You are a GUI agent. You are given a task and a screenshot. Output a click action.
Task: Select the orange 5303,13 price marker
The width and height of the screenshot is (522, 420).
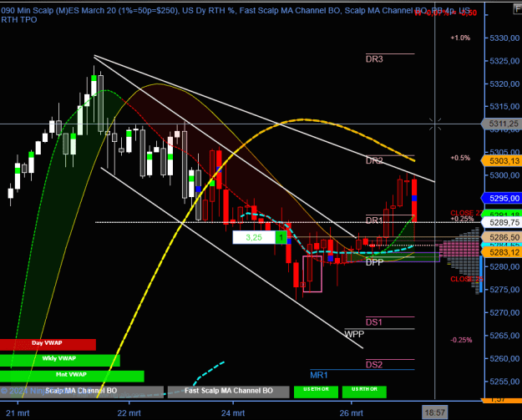(x=502, y=161)
